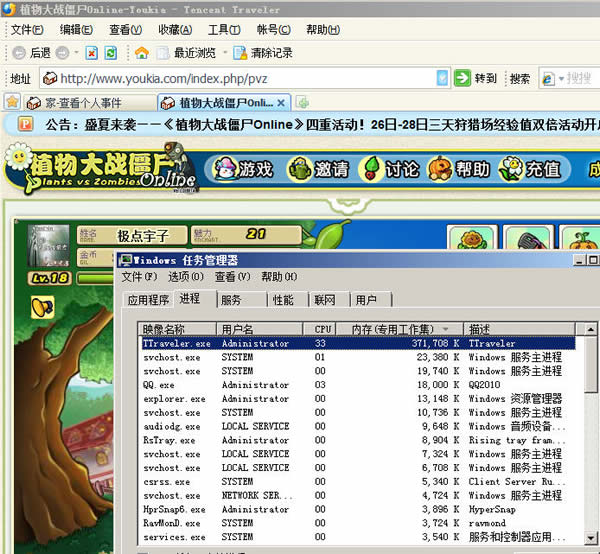Click the sunflower game panel icon
This screenshot has width=600, height=554.
pos(472,237)
